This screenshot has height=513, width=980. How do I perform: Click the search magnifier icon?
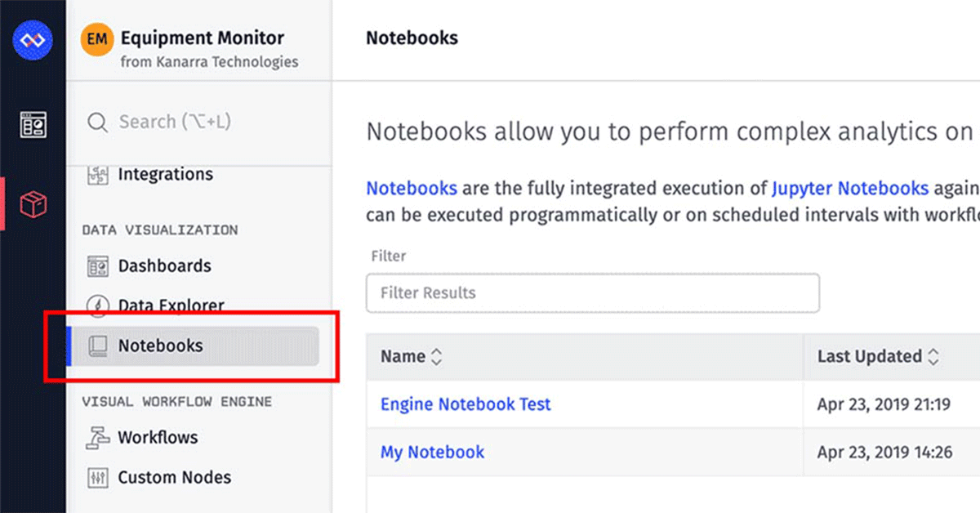[98, 123]
